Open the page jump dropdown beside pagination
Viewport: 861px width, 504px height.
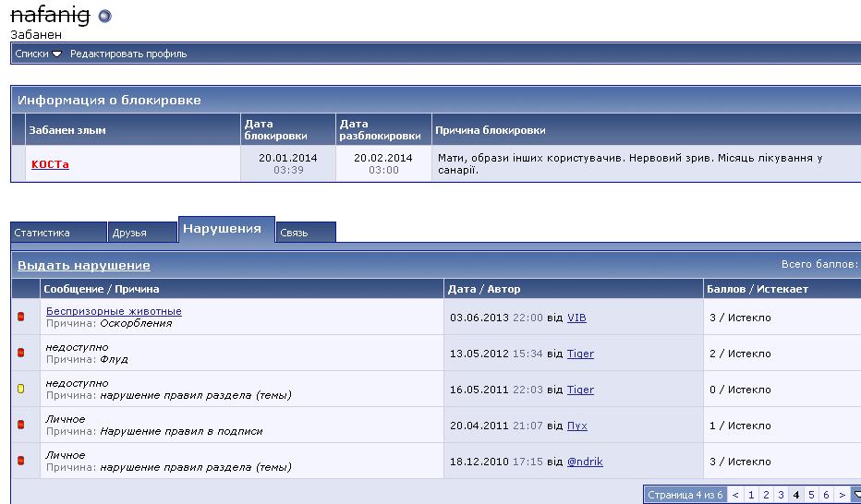(855, 496)
